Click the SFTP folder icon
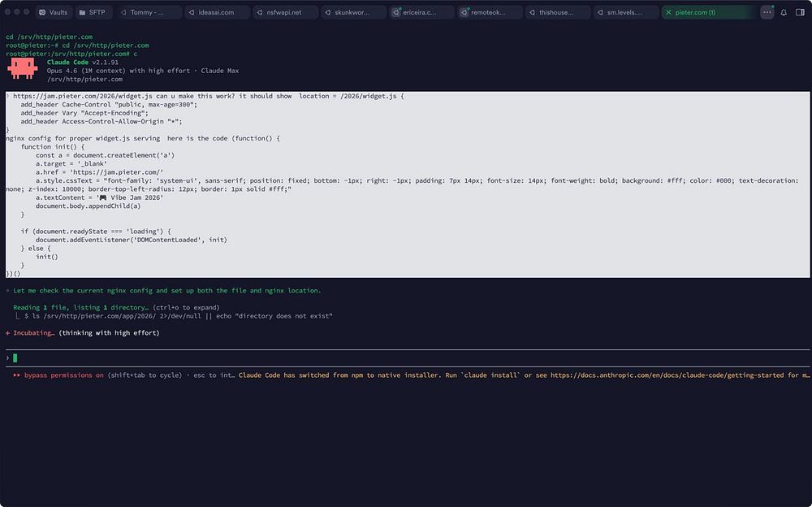Screen dimensions: 812x507 pos(82,12)
